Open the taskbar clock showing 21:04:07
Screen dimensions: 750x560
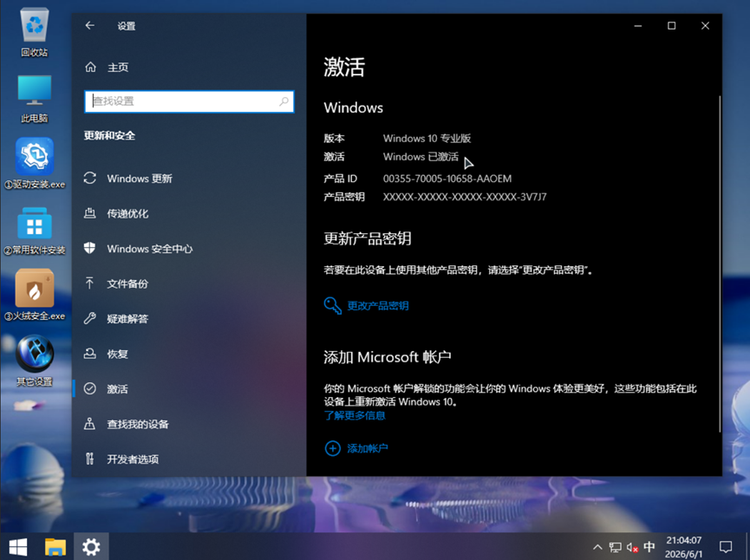pyautogui.click(x=684, y=547)
